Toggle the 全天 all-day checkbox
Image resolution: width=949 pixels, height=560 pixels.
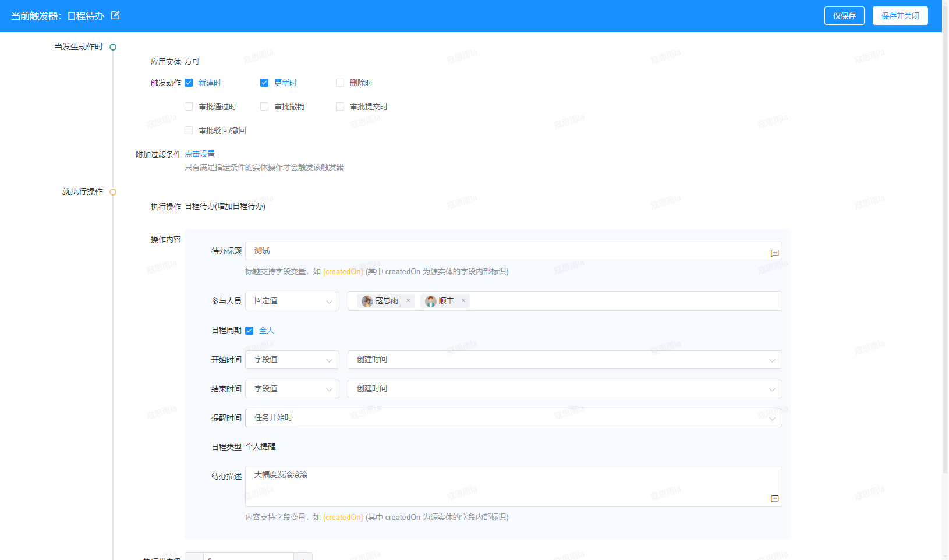click(x=249, y=331)
